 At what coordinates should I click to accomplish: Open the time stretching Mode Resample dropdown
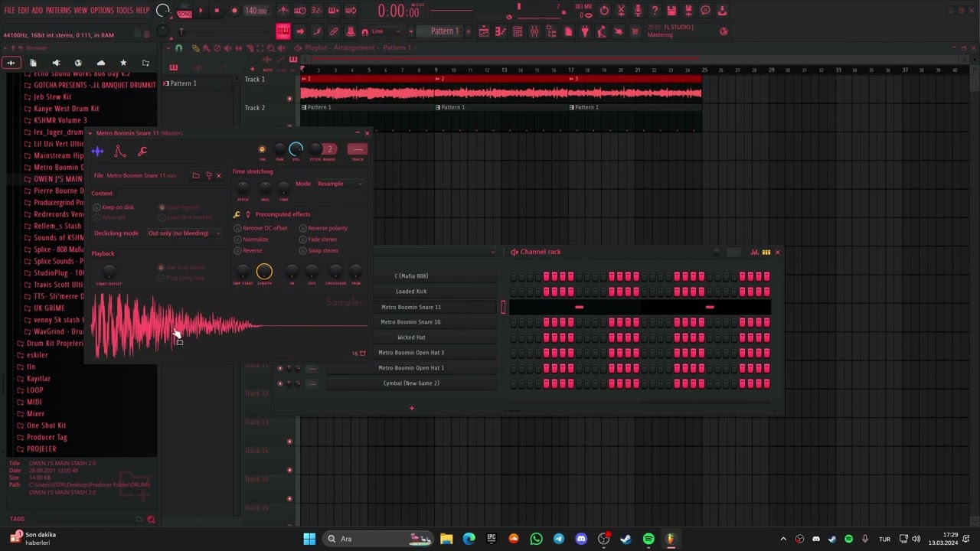(x=340, y=184)
